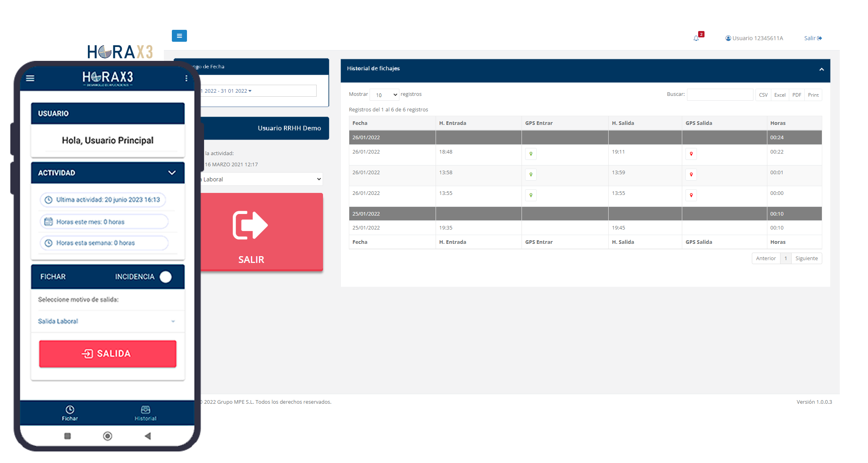This screenshot has height=463, width=868.
Task: Open the Salida Laboral reason dropdown
Action: coord(107,321)
